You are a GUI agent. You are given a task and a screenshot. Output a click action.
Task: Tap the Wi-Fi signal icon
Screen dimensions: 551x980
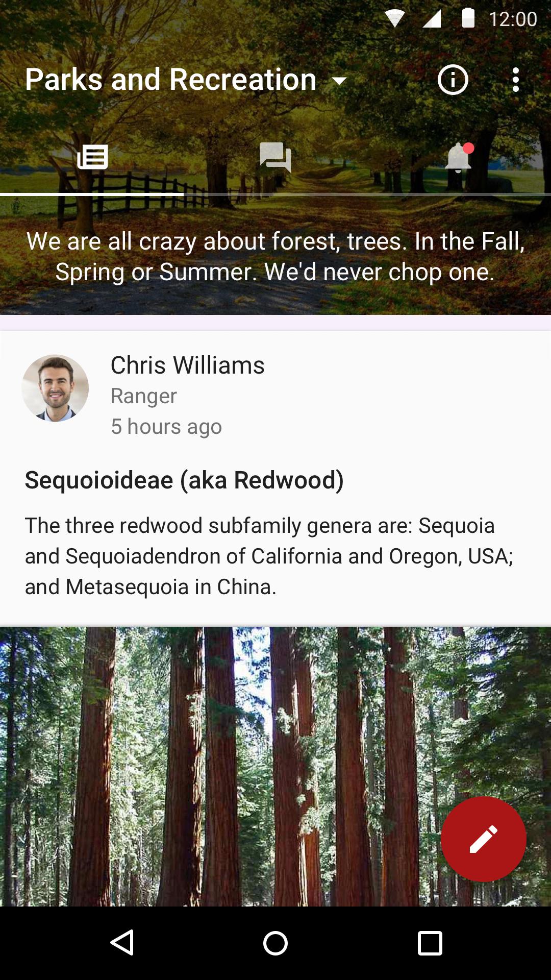(394, 19)
